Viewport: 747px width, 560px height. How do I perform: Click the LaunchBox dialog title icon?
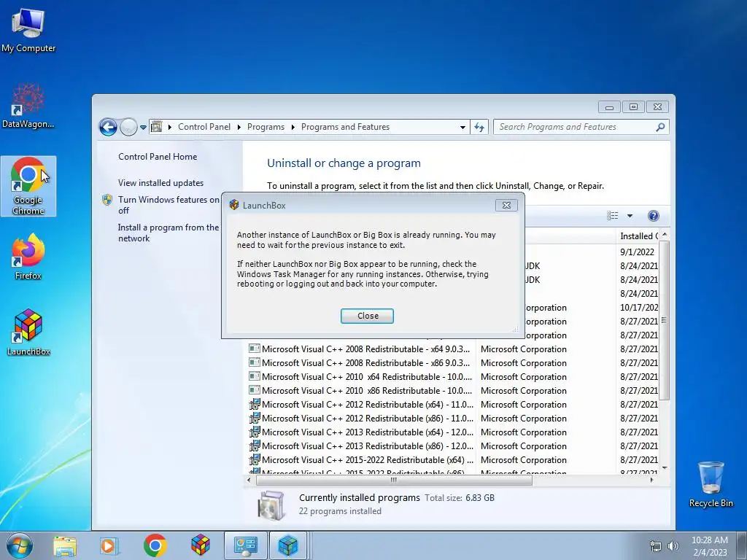(x=234, y=205)
